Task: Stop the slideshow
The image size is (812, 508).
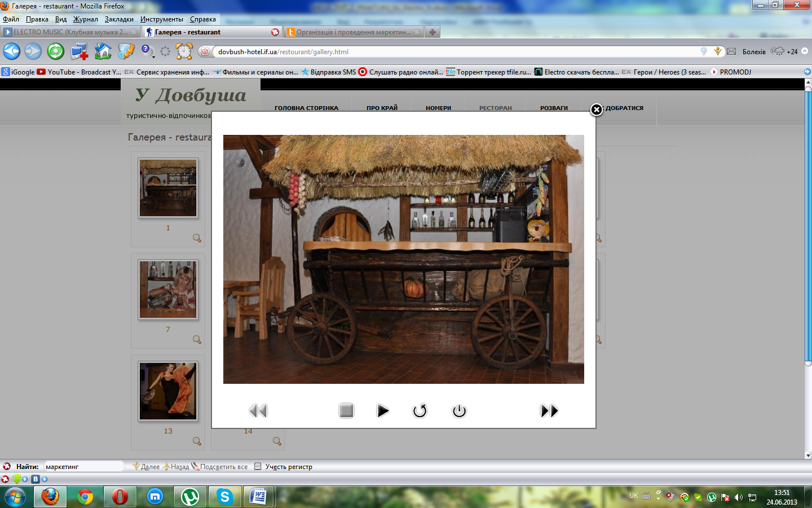Action: pos(346,410)
